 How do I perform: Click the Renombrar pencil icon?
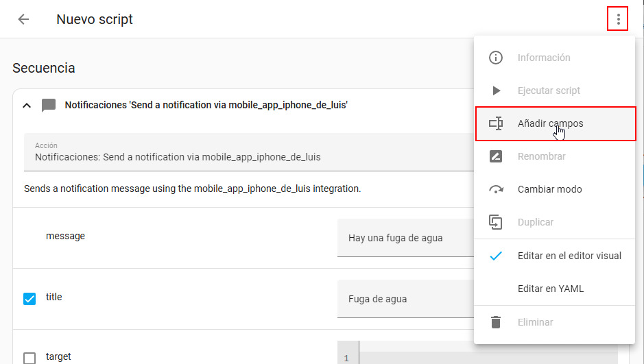click(495, 156)
